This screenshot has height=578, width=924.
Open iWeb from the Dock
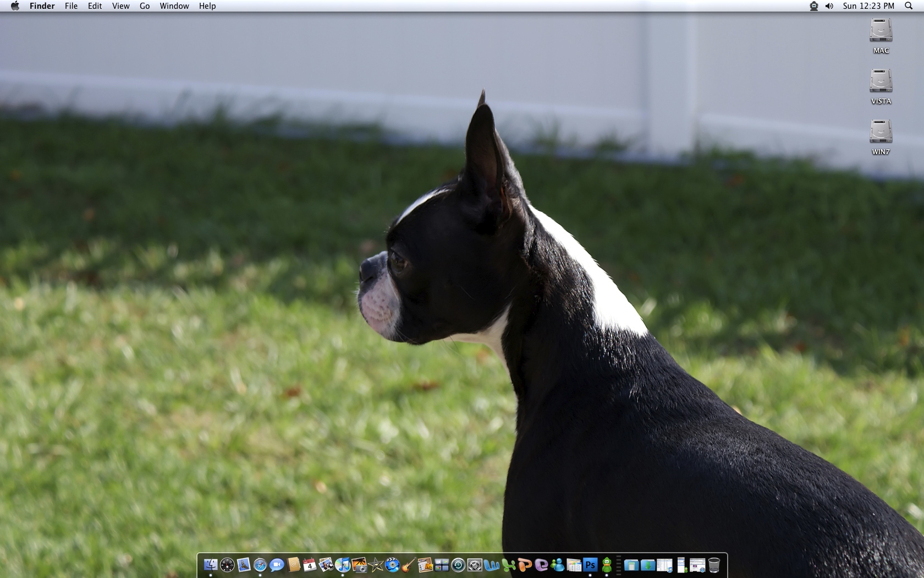425,565
